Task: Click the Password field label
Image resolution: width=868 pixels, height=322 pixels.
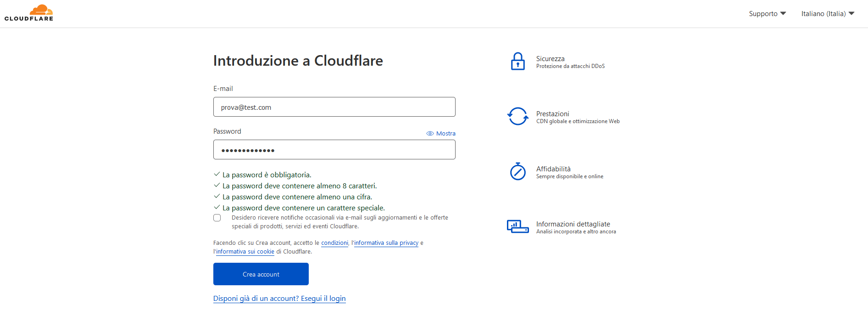Action: pos(227,131)
